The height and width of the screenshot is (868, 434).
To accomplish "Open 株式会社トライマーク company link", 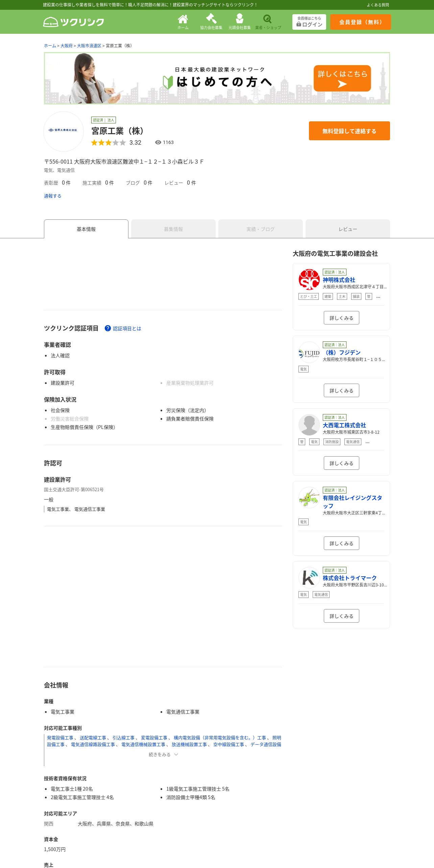I will [350, 578].
